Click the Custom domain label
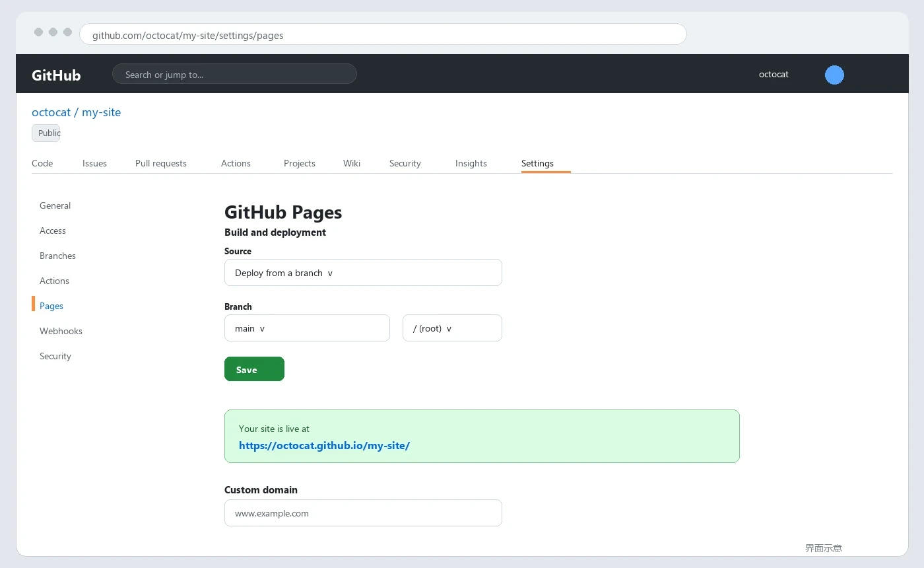 [261, 490]
